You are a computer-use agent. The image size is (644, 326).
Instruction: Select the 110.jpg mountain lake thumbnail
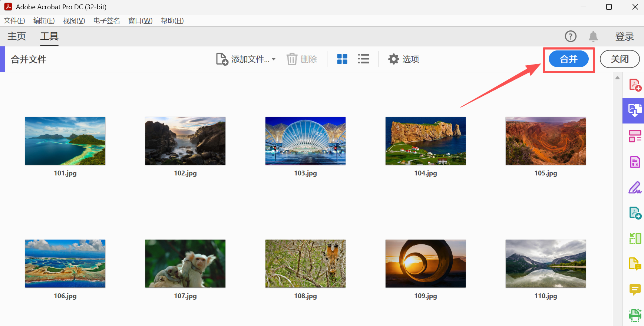coord(546,264)
